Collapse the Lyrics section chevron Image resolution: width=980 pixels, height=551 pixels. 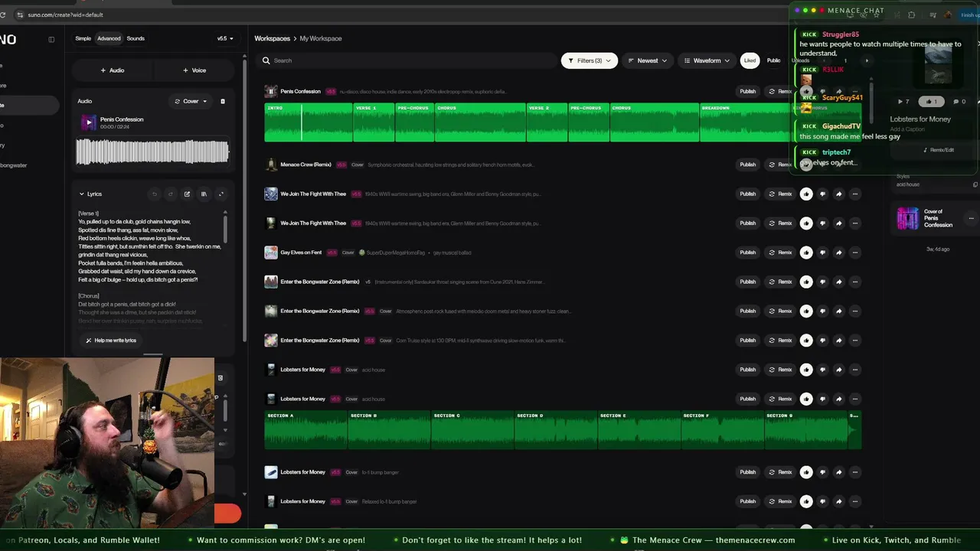(x=82, y=194)
